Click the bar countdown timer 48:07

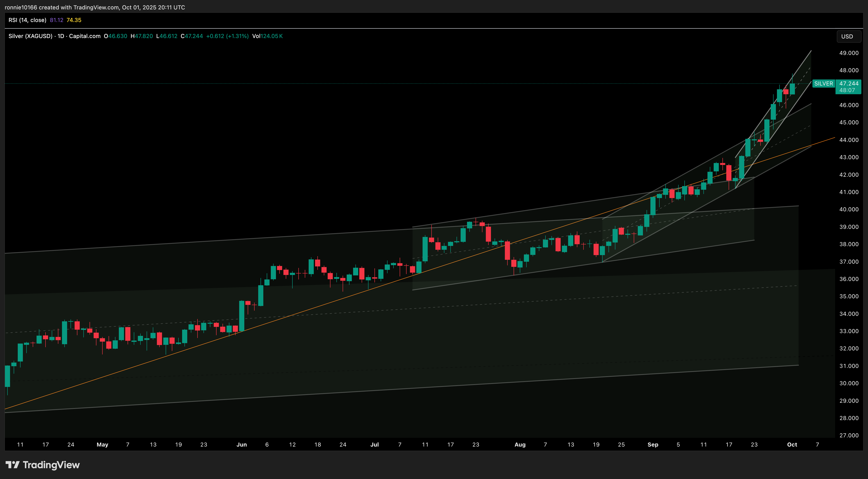point(847,90)
